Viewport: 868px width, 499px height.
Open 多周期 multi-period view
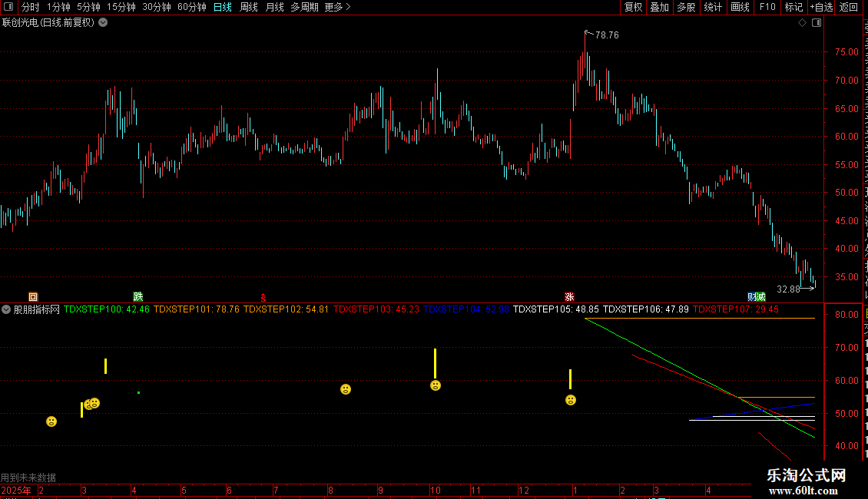pos(304,7)
